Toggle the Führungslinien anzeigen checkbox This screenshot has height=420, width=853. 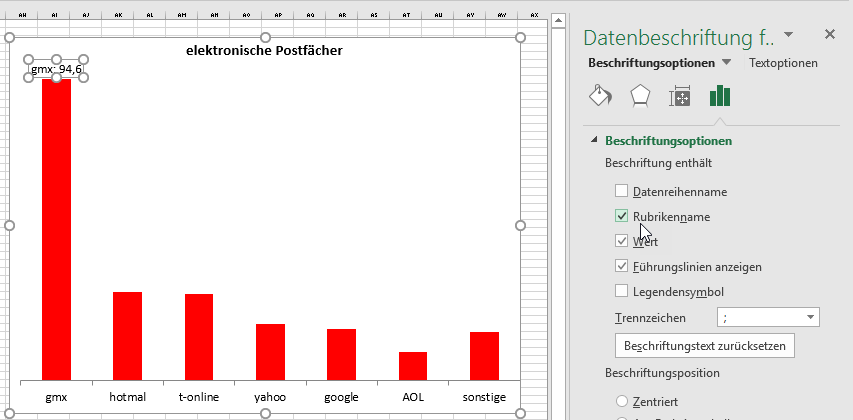(x=621, y=267)
